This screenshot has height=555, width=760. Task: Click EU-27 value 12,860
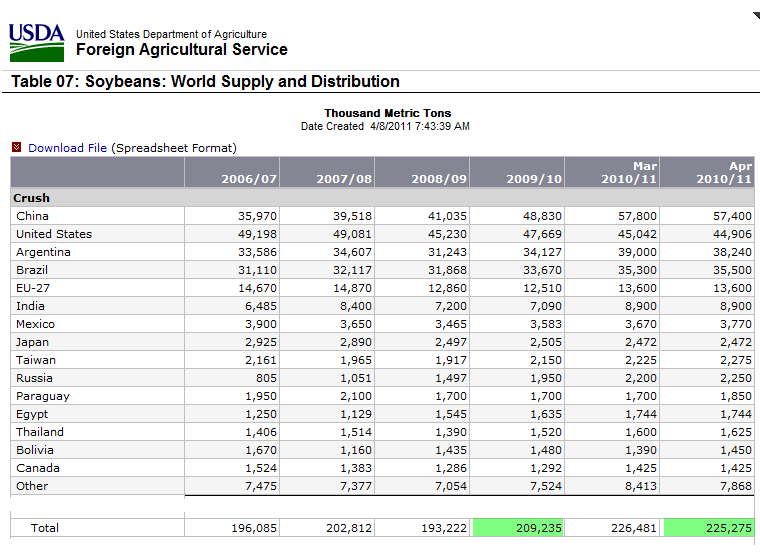447,288
